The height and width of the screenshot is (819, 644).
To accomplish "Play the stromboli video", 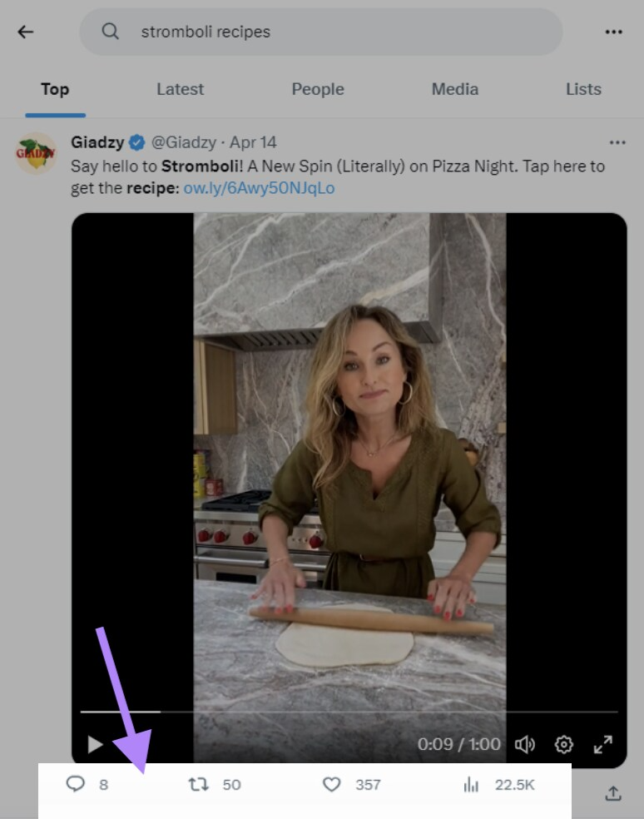I will [94, 745].
